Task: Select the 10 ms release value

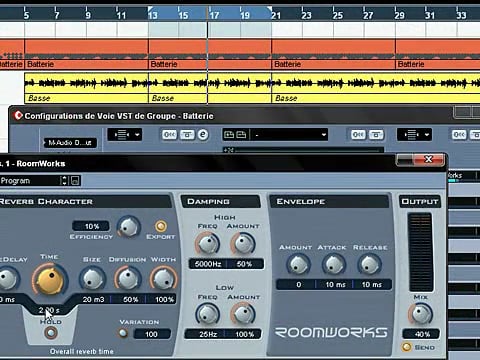Action: tap(372, 284)
